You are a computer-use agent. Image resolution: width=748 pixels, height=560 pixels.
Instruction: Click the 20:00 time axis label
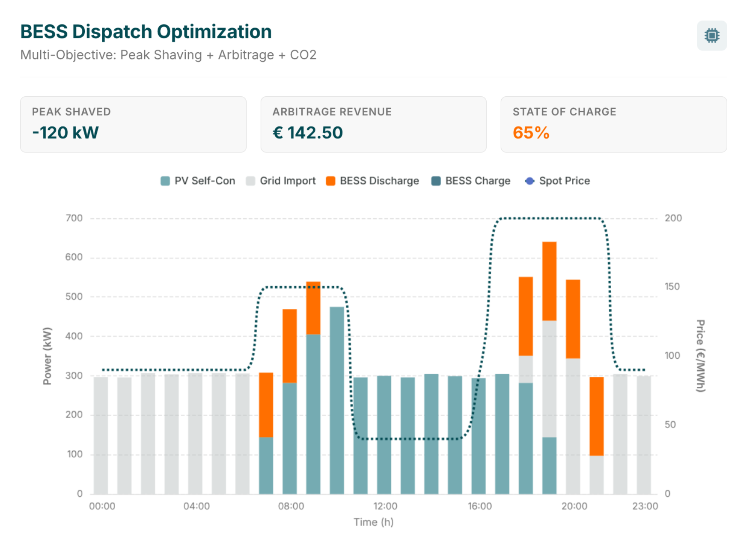click(x=574, y=506)
